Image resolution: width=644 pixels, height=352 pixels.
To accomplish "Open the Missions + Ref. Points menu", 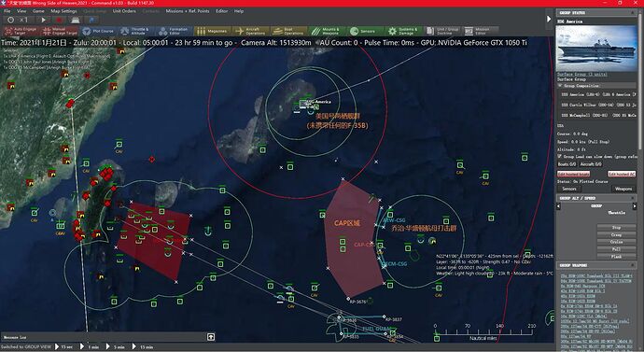I will click(x=188, y=11).
